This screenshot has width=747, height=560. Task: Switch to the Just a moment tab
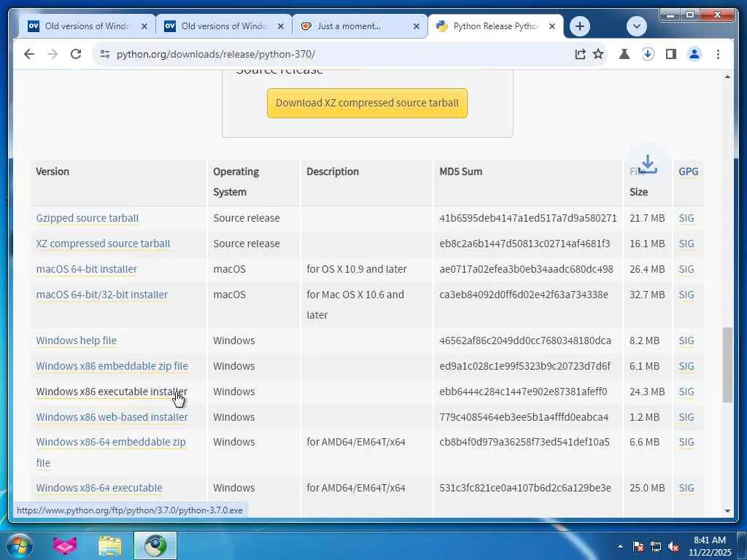click(360, 26)
